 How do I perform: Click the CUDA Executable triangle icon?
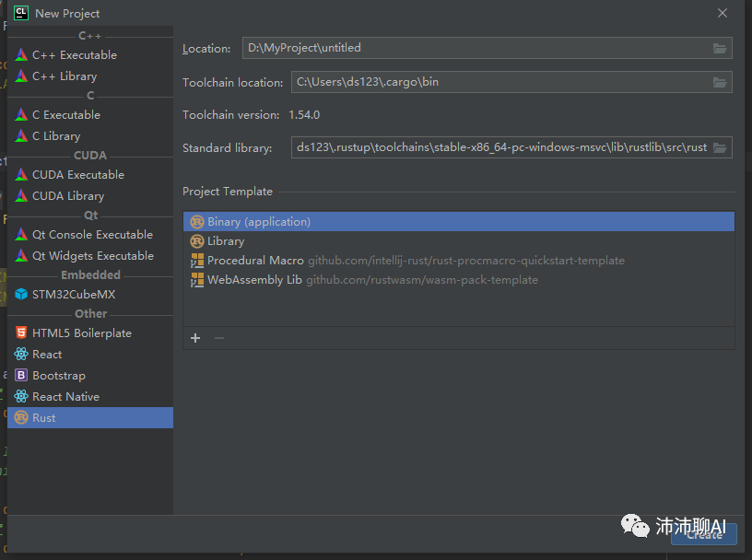[x=21, y=174]
